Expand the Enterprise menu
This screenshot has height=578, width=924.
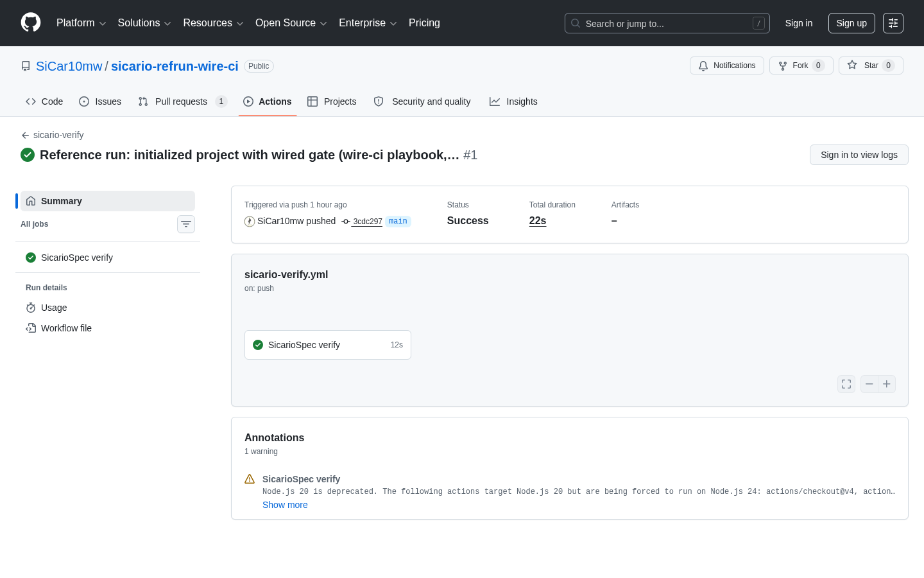pyautogui.click(x=368, y=23)
